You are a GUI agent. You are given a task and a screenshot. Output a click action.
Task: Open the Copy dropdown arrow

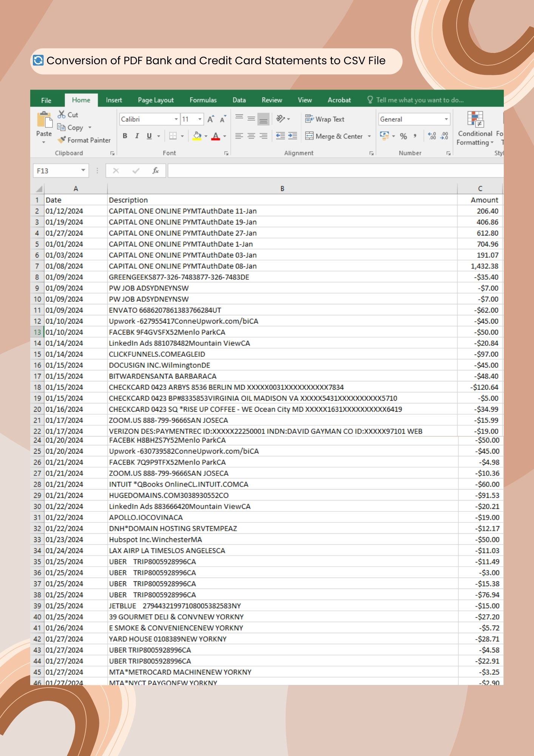point(90,127)
